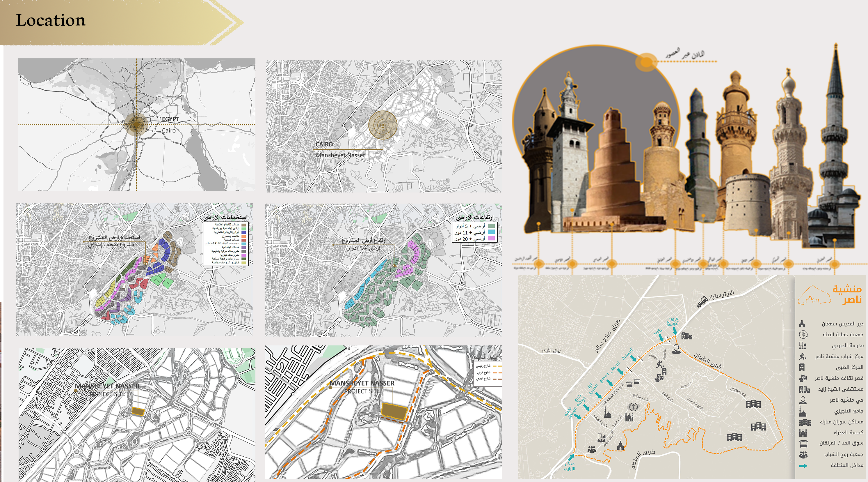Screen dimensions: 868x482
Task: Click the EGYPT label on the regional map
Action: coord(170,119)
